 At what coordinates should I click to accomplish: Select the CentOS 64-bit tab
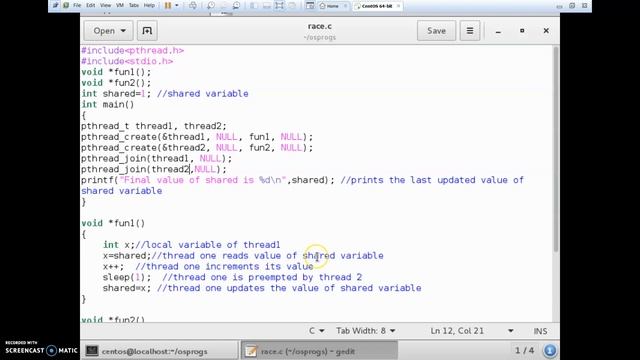coord(377,6)
